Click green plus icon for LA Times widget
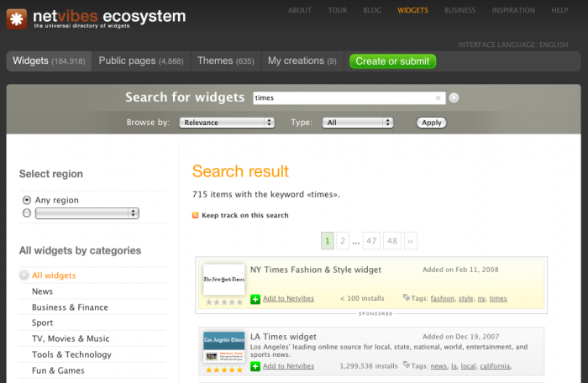 coord(255,366)
